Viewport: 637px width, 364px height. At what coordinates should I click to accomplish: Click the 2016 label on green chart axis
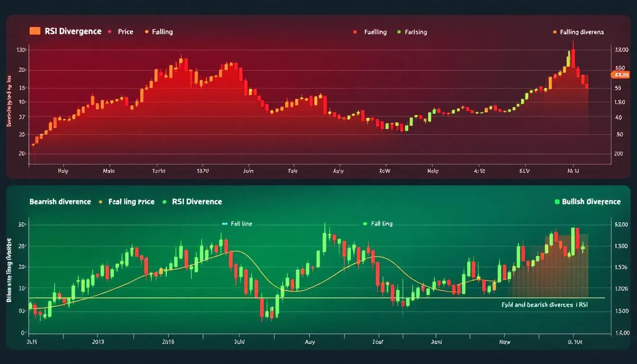(x=168, y=341)
